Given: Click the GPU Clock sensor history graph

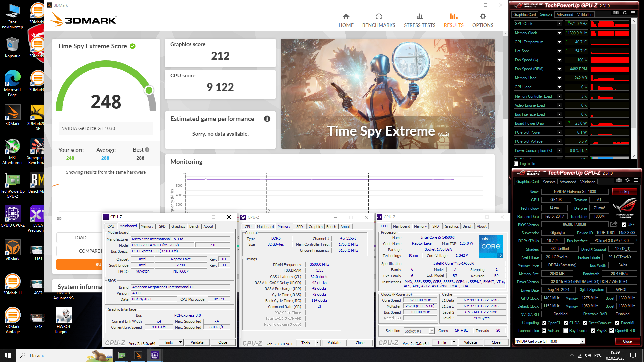Looking at the screenshot, I should (x=609, y=24).
